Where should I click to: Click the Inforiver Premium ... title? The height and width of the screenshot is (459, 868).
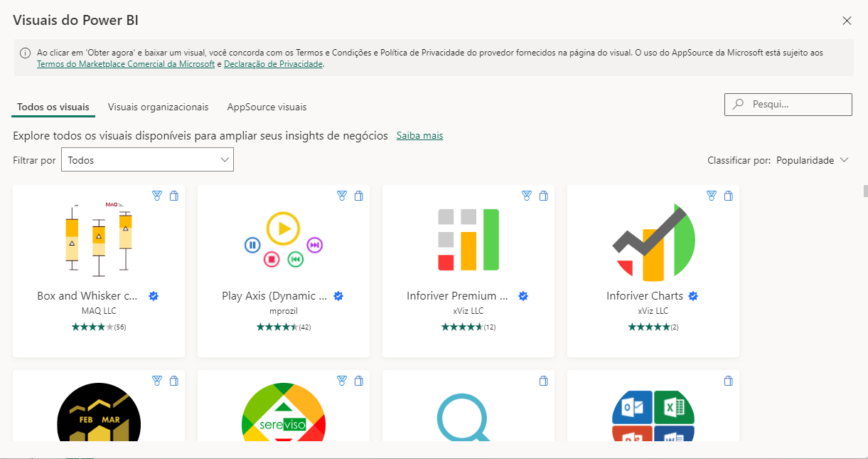pyautogui.click(x=457, y=296)
